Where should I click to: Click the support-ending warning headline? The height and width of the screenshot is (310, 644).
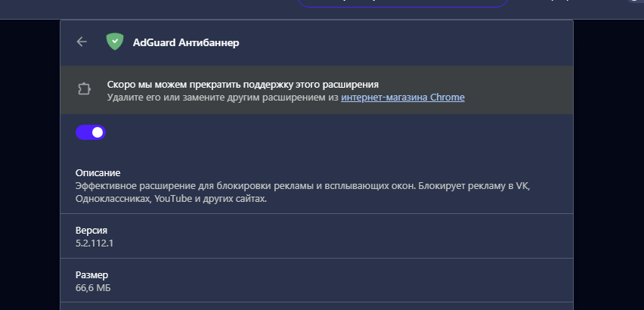[242, 84]
